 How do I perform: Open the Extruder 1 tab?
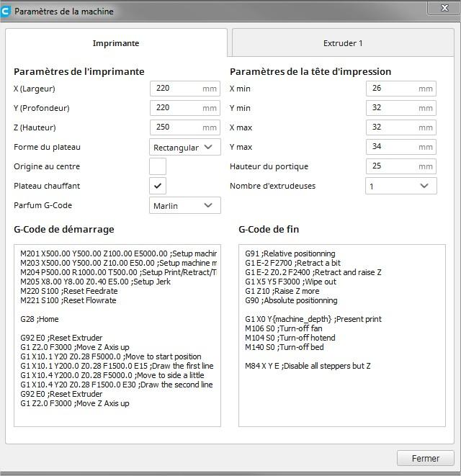pos(343,43)
